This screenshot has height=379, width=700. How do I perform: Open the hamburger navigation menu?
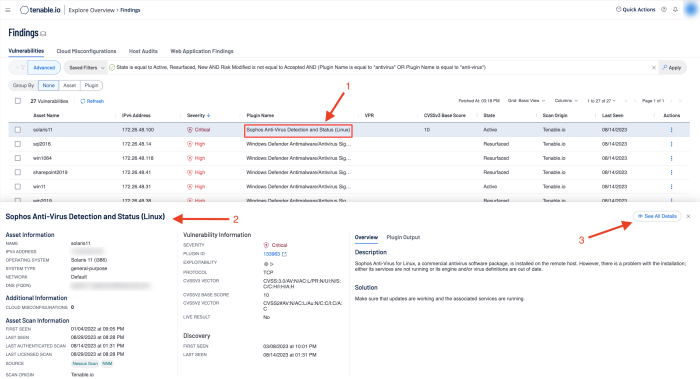[x=8, y=10]
